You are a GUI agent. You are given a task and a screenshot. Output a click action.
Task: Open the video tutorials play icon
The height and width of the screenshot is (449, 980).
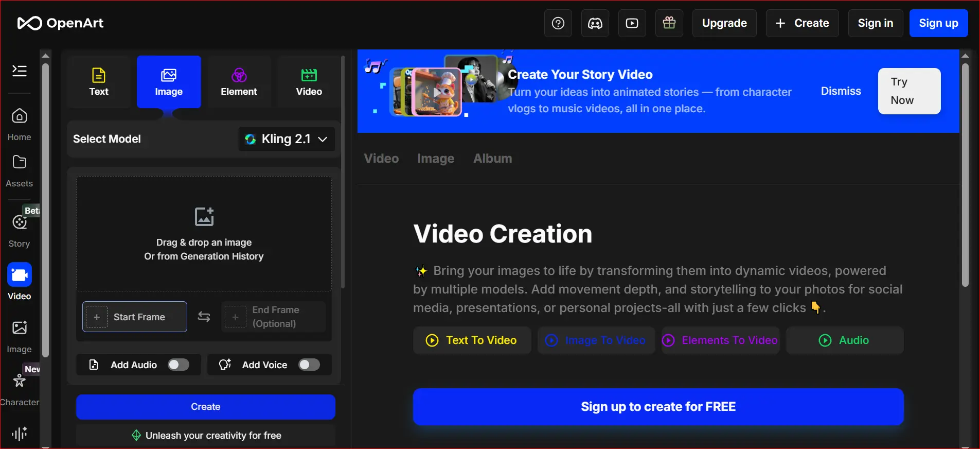(632, 23)
